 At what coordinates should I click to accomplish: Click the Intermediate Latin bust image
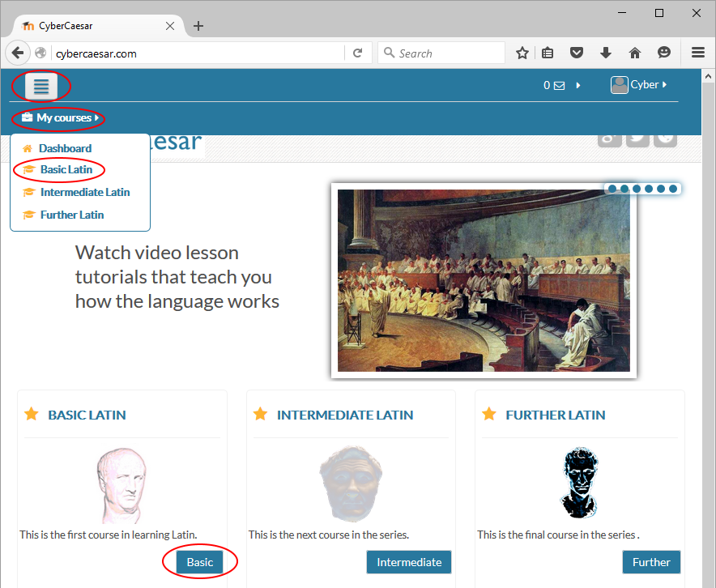(x=351, y=484)
